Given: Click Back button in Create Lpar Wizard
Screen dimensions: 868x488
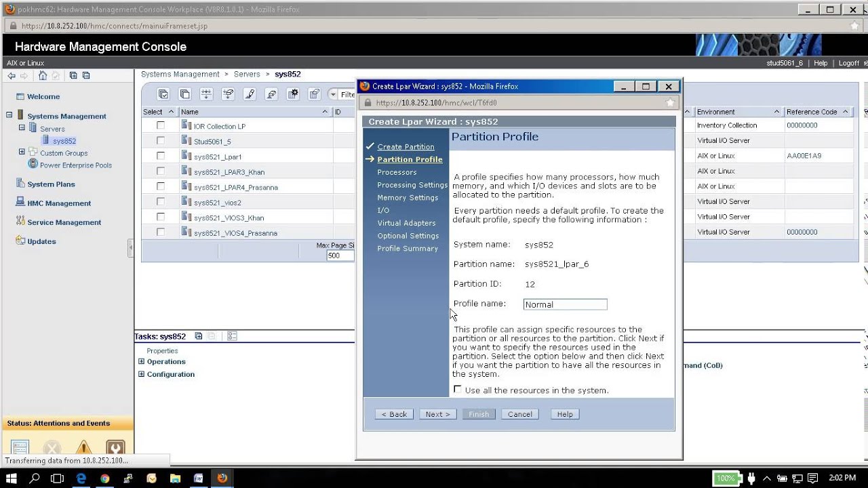Looking at the screenshot, I should (x=394, y=414).
